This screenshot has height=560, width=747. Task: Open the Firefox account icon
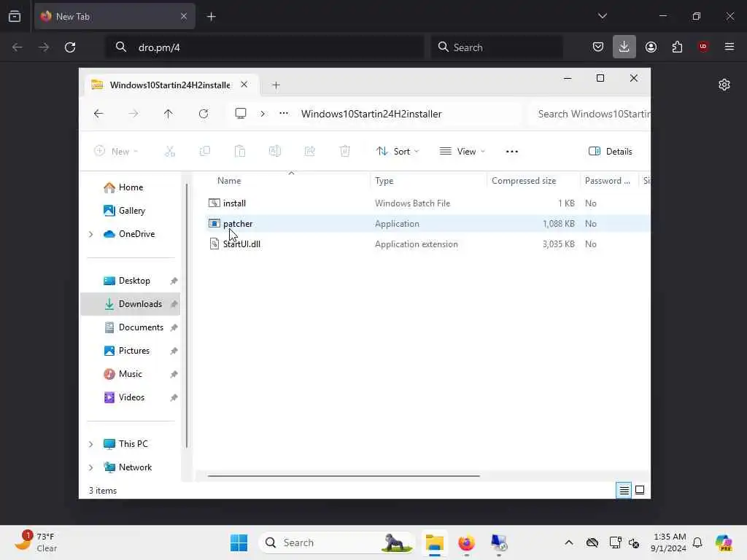point(651,47)
